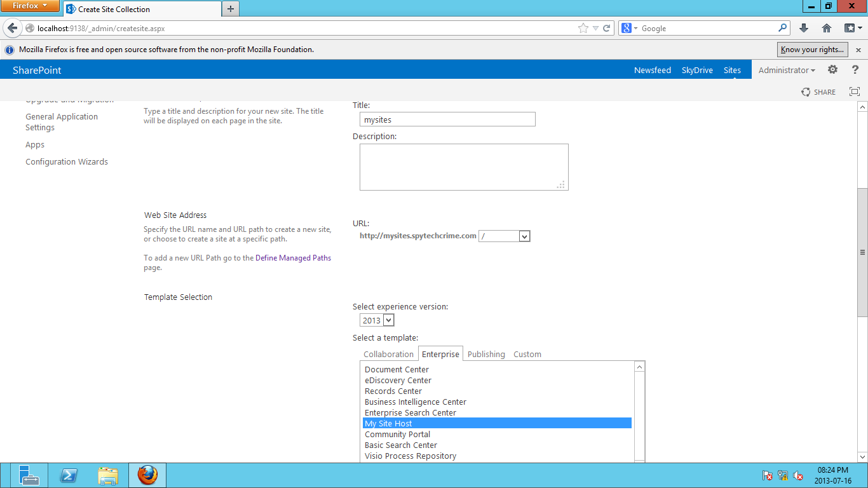Open Sites in the SharePoint bar
868x488 pixels.
tap(732, 71)
